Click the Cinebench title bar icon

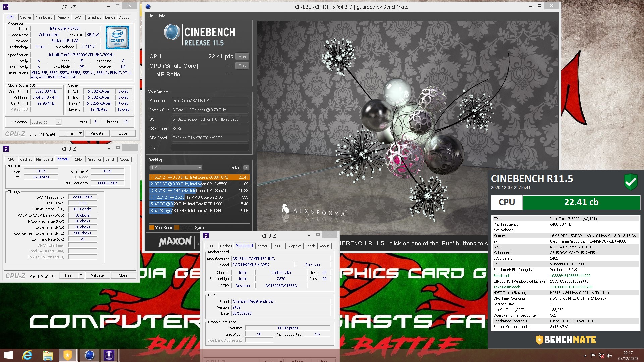click(x=148, y=7)
